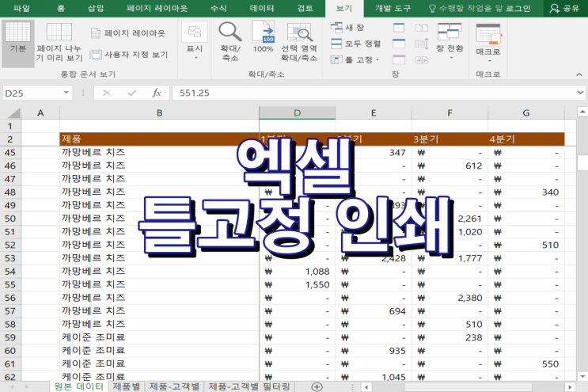Toggle synchronous scrolling icon

point(422,44)
